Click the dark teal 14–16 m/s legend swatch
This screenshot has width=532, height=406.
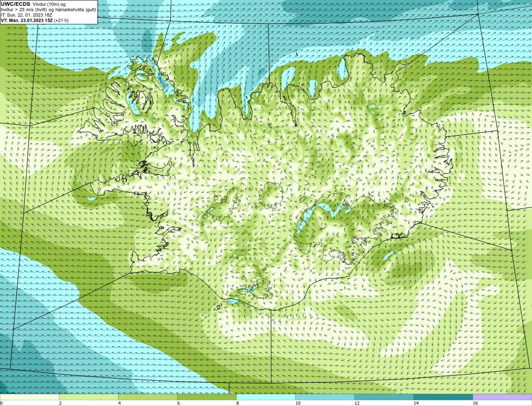click(443, 397)
